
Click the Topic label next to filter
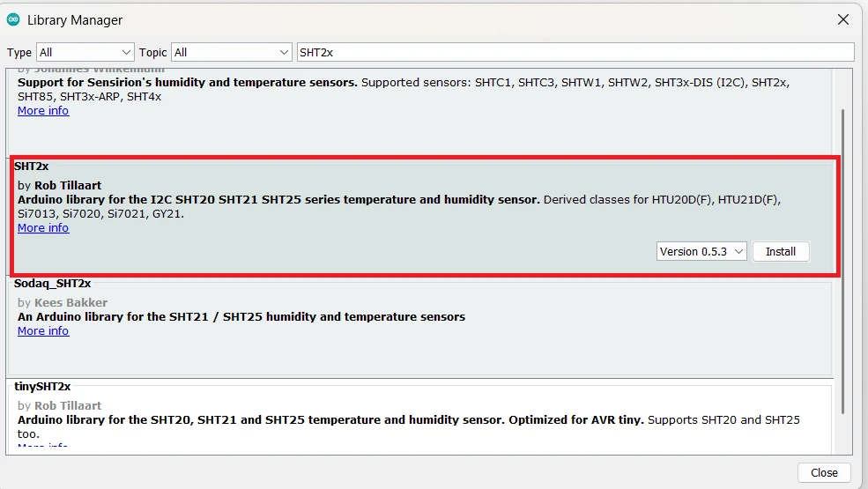[153, 52]
